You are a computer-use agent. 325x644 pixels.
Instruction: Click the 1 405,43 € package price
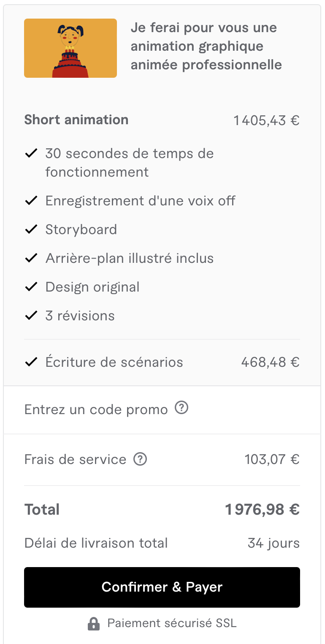coord(266,120)
